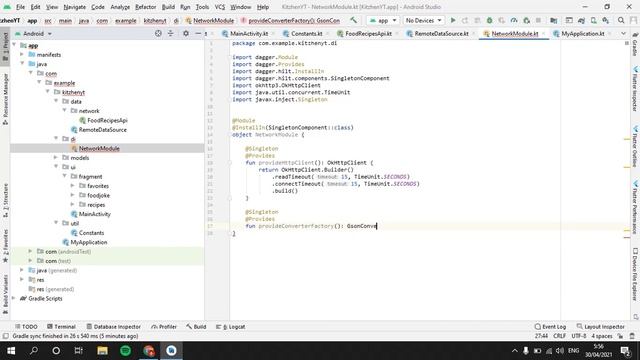
Task: Collapse the app module node
Action: (x=14, y=45)
